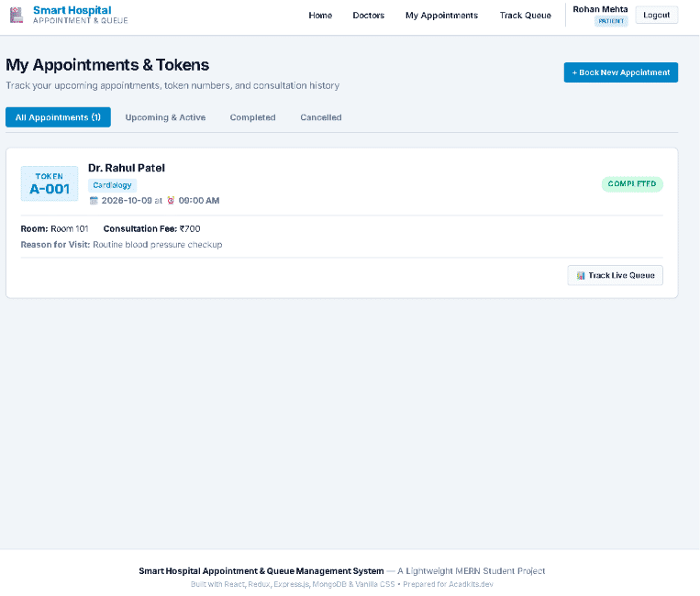The image size is (700, 596).
Task: Go to the Doctors page
Action: [x=368, y=16]
